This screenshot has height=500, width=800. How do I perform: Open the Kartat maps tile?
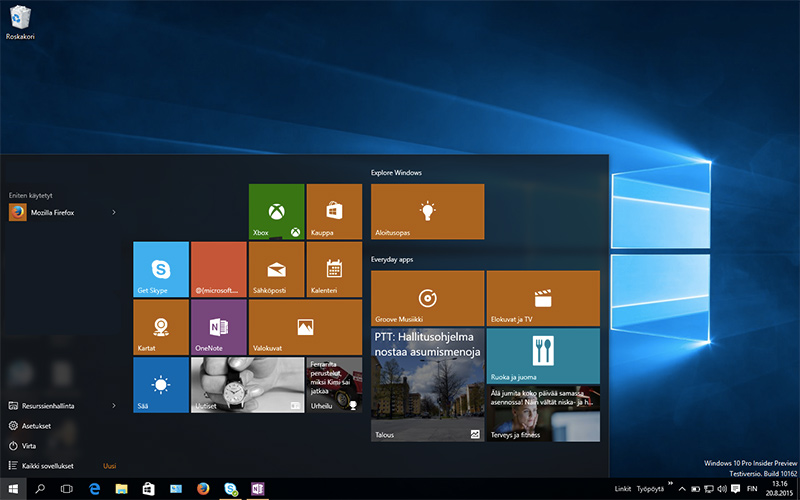(160, 327)
